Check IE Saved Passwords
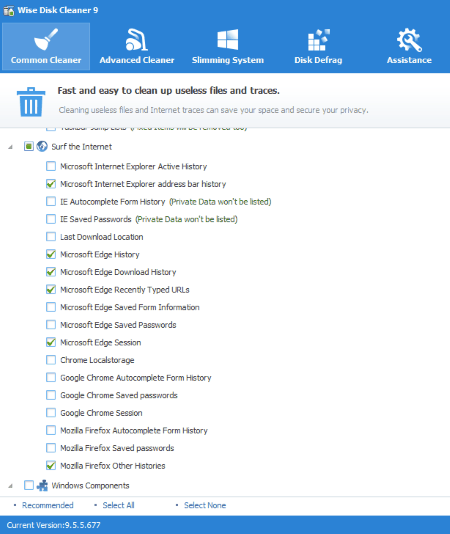The width and height of the screenshot is (450, 534). [51, 219]
